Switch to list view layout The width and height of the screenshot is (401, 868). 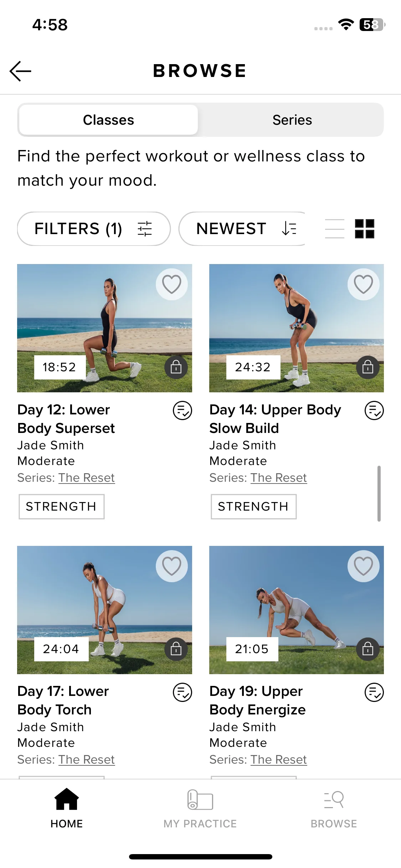pos(335,229)
